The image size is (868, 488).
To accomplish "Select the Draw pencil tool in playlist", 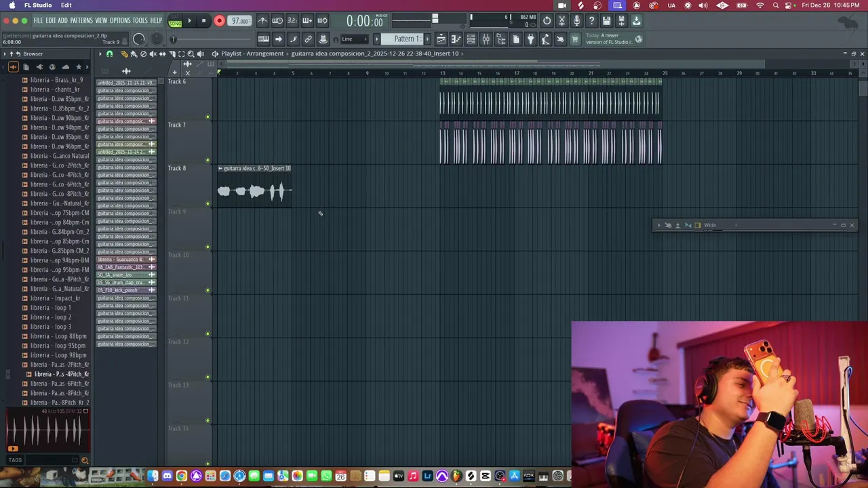I will pos(124,54).
